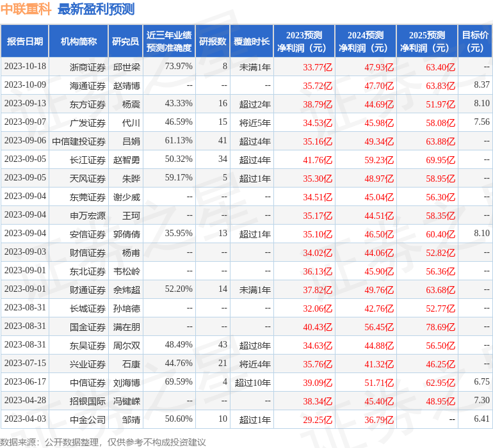This screenshot has width=493, height=448.
Task: Select the 报告日期 column header
Action: 25,41
